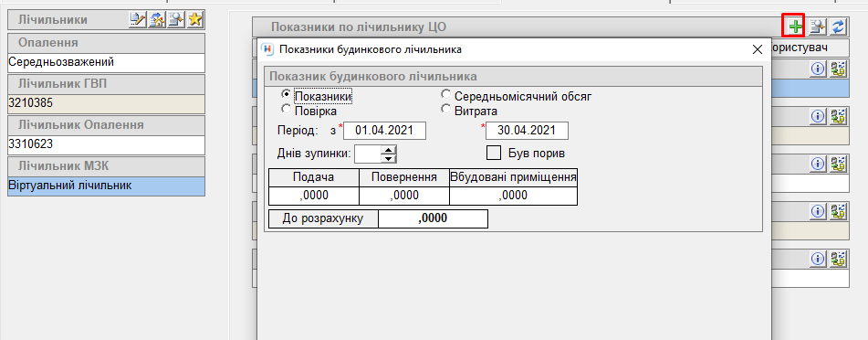Click users icon of the second reading record

[x=839, y=116]
